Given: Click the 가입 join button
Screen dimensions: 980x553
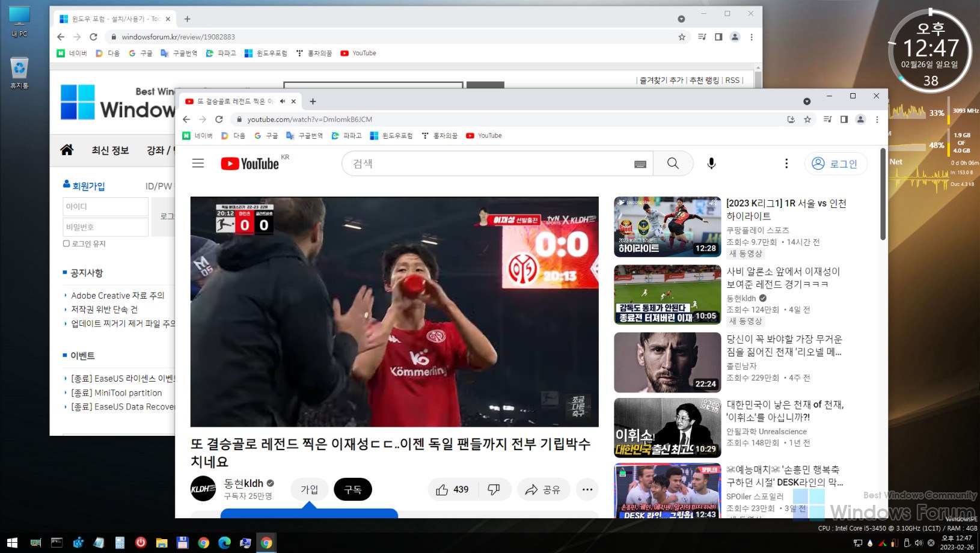Looking at the screenshot, I should (x=309, y=489).
